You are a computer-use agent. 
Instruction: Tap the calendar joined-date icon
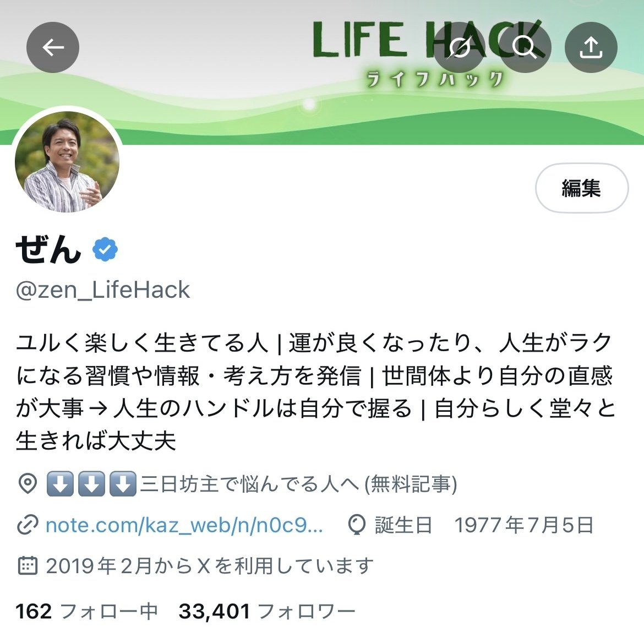pyautogui.click(x=28, y=565)
